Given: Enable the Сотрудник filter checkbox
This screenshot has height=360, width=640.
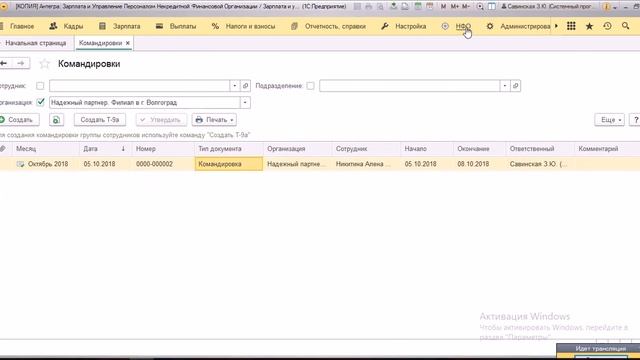Looking at the screenshot, I should (40, 86).
